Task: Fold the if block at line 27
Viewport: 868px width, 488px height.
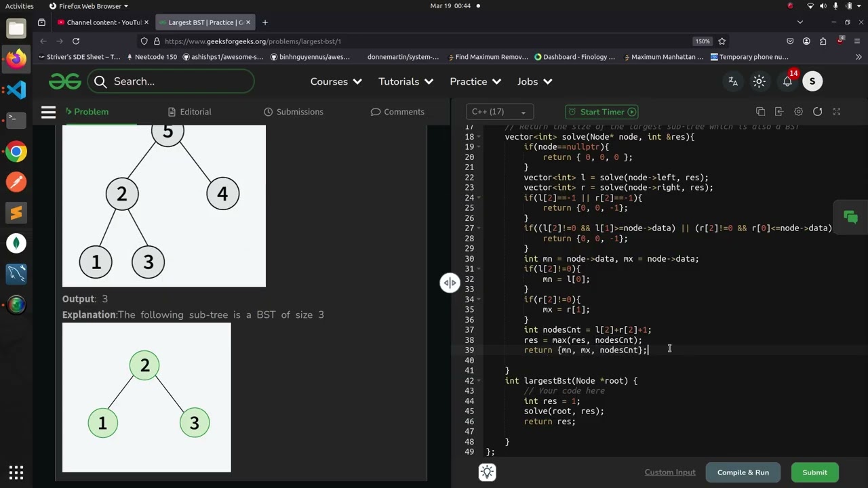Action: 479,228
